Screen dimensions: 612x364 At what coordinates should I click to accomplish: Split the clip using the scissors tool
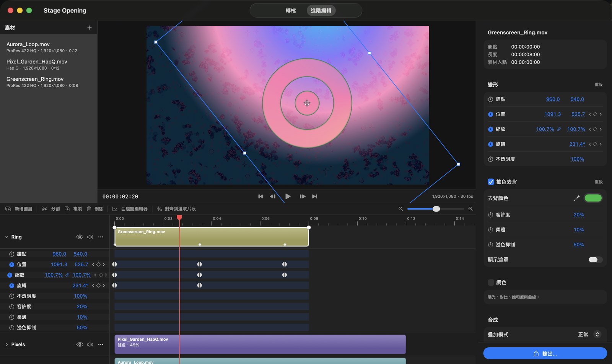click(x=50, y=209)
